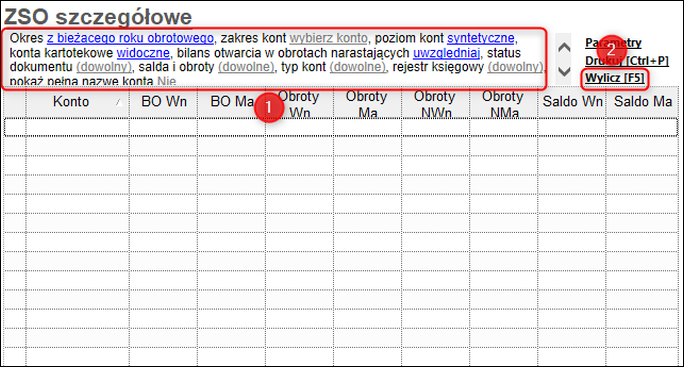Click the Obroty Ma column header
The height and width of the screenshot is (367, 684).
click(x=367, y=103)
